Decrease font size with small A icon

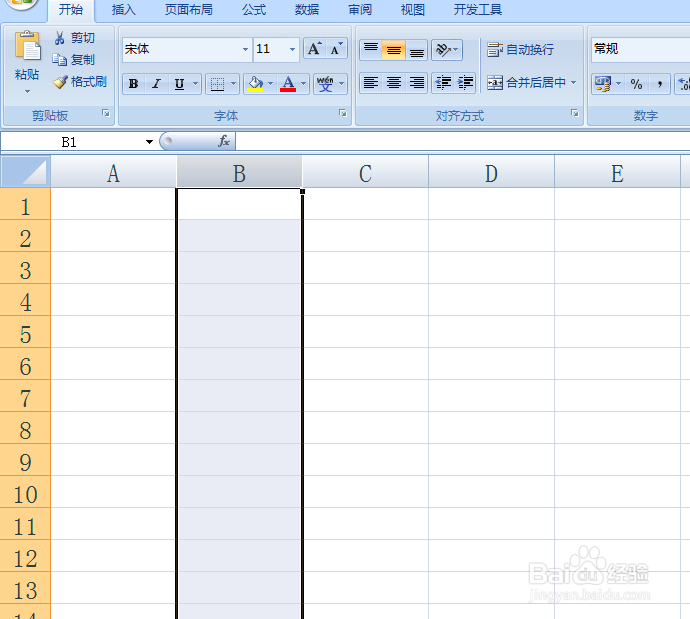336,49
